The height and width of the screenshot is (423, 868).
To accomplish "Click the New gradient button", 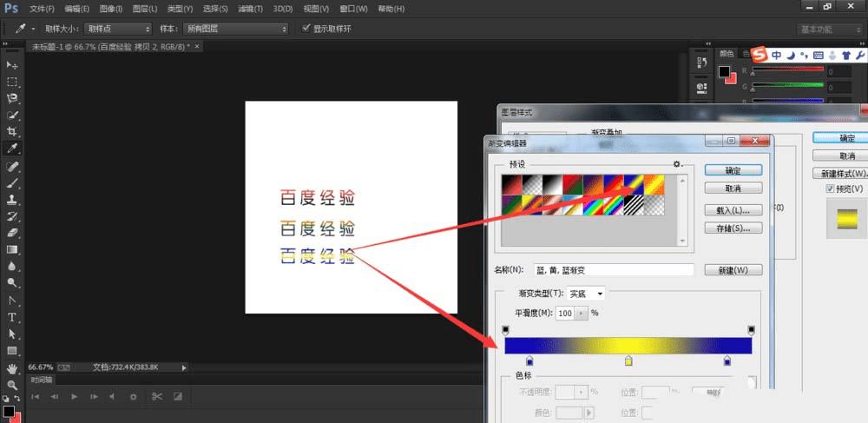I will 733,270.
